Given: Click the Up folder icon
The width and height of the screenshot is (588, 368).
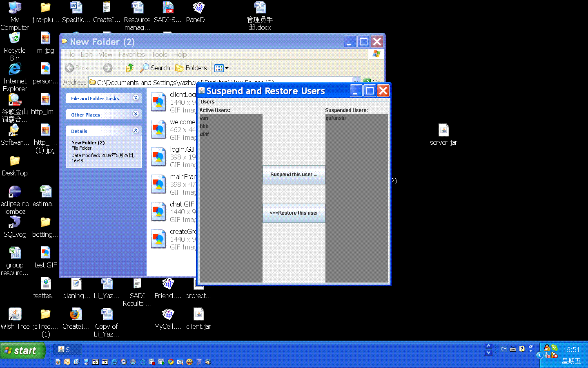Looking at the screenshot, I should click(x=130, y=68).
